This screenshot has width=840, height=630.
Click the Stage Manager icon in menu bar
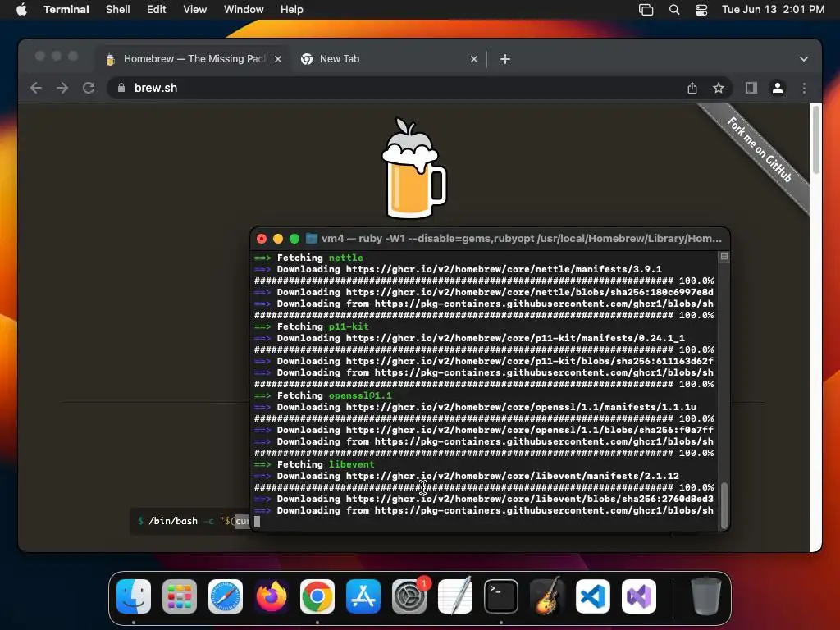pos(646,10)
